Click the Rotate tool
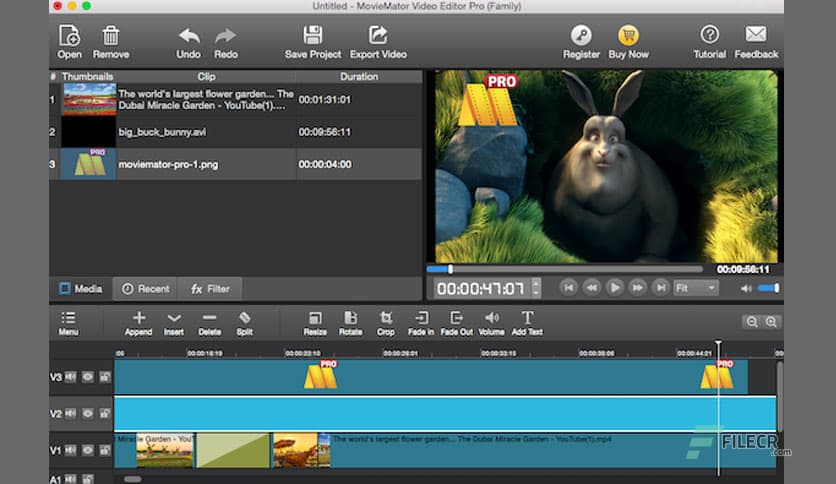This screenshot has width=836, height=484. coord(350,324)
